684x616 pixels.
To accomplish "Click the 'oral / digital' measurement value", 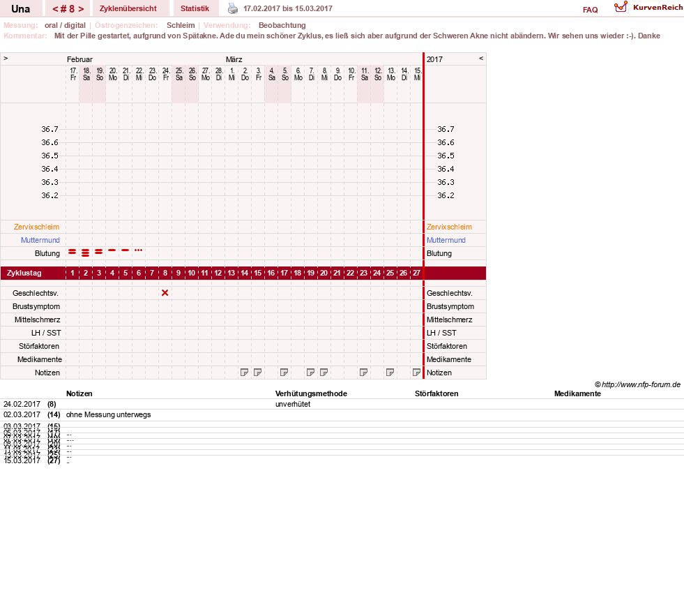I will click(65, 25).
